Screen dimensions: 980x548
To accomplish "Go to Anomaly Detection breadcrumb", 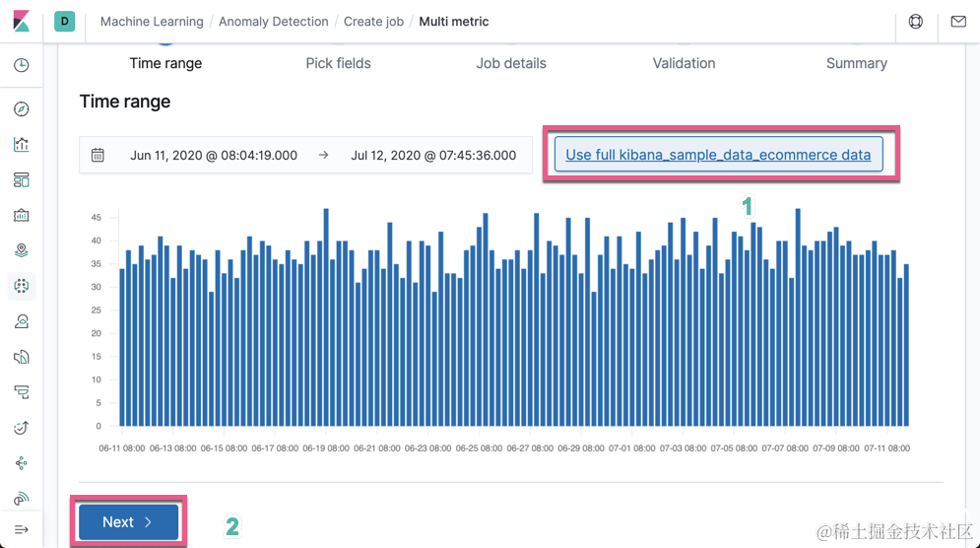I will pos(273,22).
